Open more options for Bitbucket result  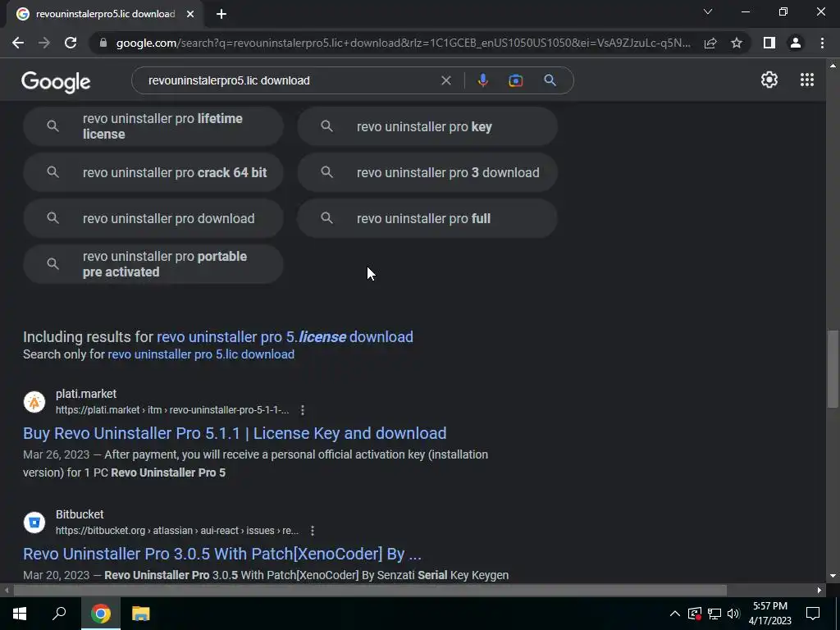click(x=313, y=531)
